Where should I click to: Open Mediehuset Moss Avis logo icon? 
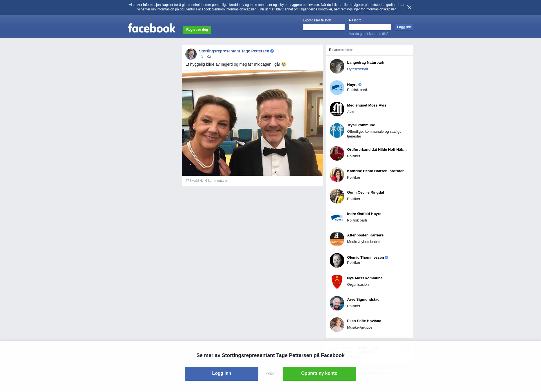pos(337,109)
